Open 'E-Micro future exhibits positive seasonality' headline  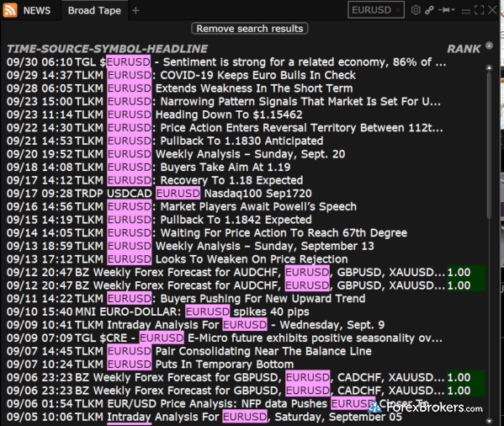[225, 338]
